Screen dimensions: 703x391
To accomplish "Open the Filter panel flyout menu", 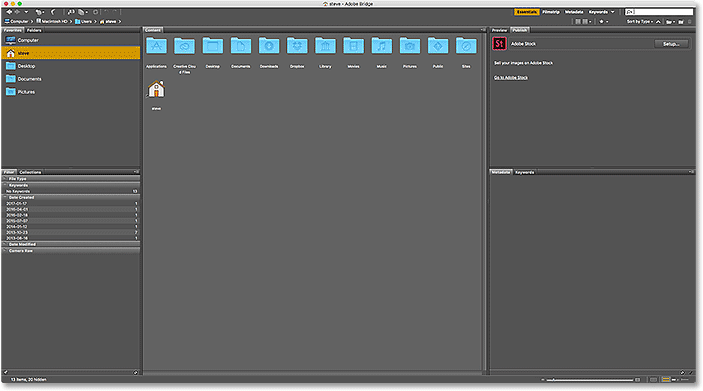I will click(x=136, y=172).
